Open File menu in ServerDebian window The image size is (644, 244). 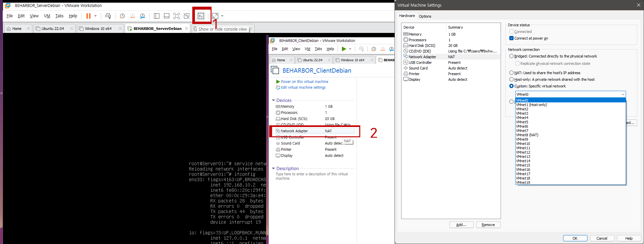10,16
